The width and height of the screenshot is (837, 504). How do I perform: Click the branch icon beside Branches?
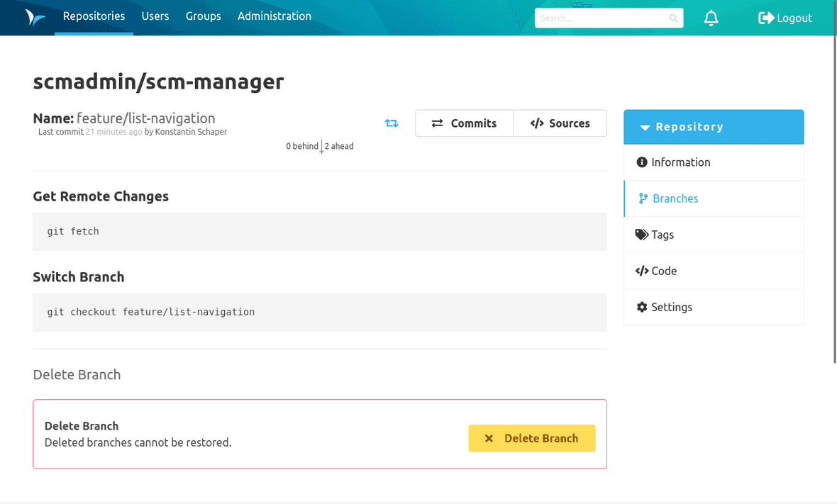pos(643,198)
